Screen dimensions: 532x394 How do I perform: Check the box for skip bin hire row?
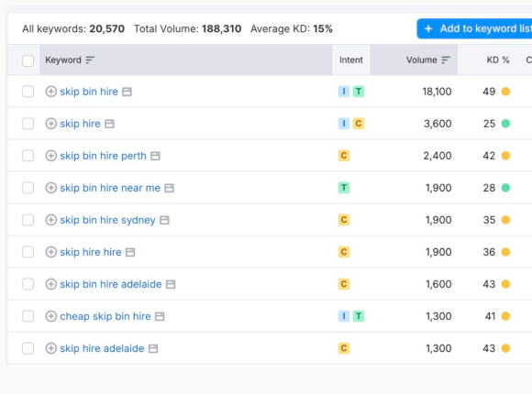click(x=28, y=92)
